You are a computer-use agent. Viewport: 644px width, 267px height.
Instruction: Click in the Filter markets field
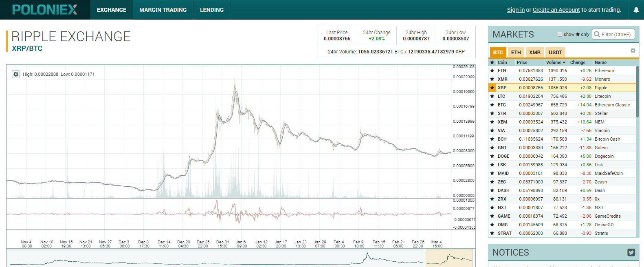coord(613,34)
